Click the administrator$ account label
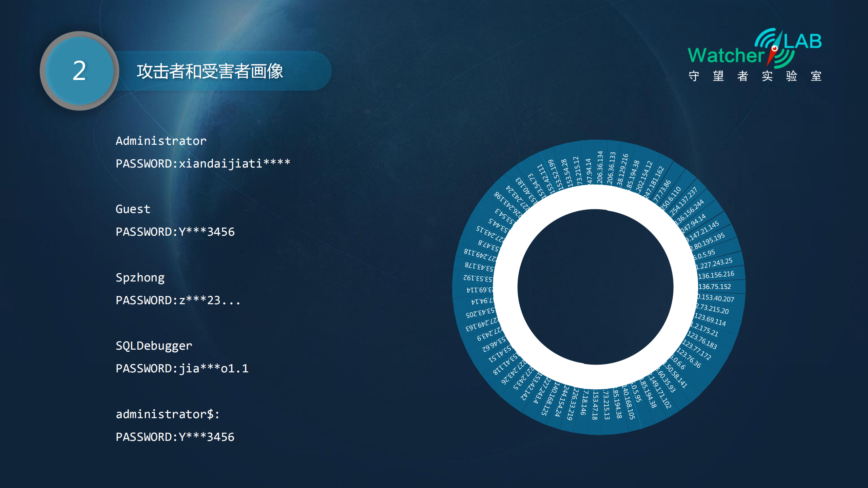Screen dimensions: 868x488 tap(167, 414)
